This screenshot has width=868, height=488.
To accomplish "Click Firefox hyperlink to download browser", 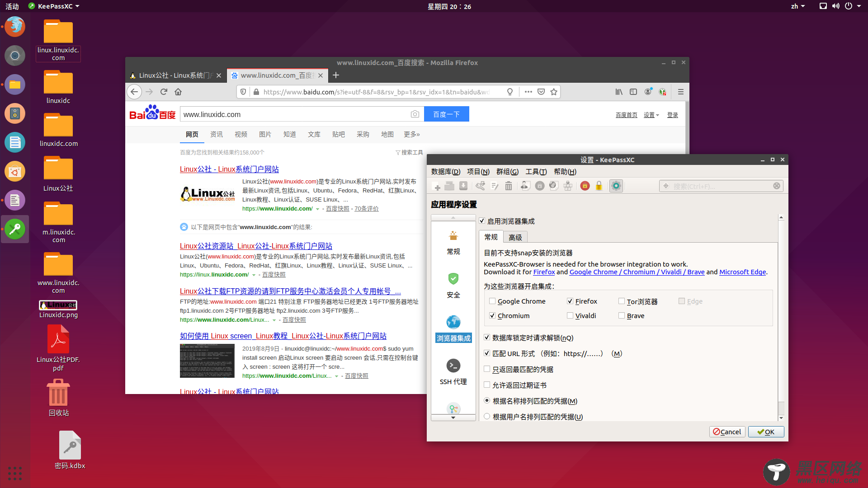I will pos(544,272).
